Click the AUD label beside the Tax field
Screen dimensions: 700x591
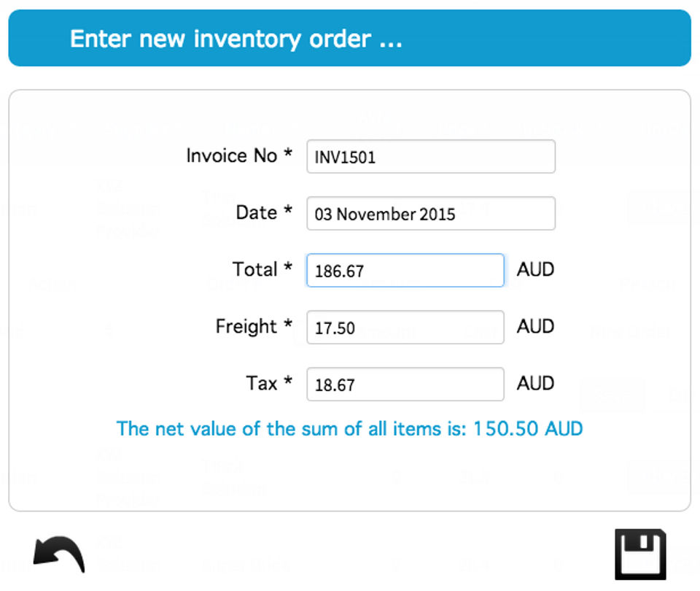pos(535,384)
